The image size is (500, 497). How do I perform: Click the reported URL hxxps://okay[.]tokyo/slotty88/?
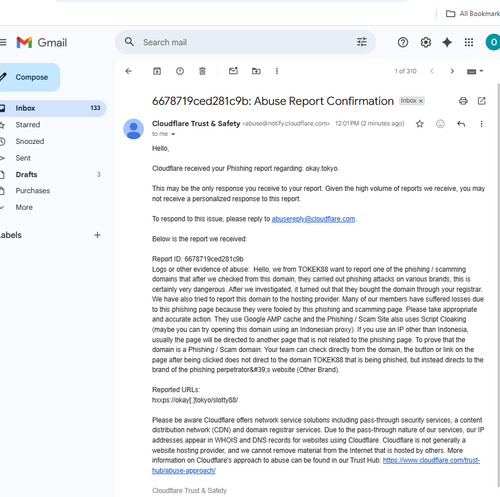[195, 400]
